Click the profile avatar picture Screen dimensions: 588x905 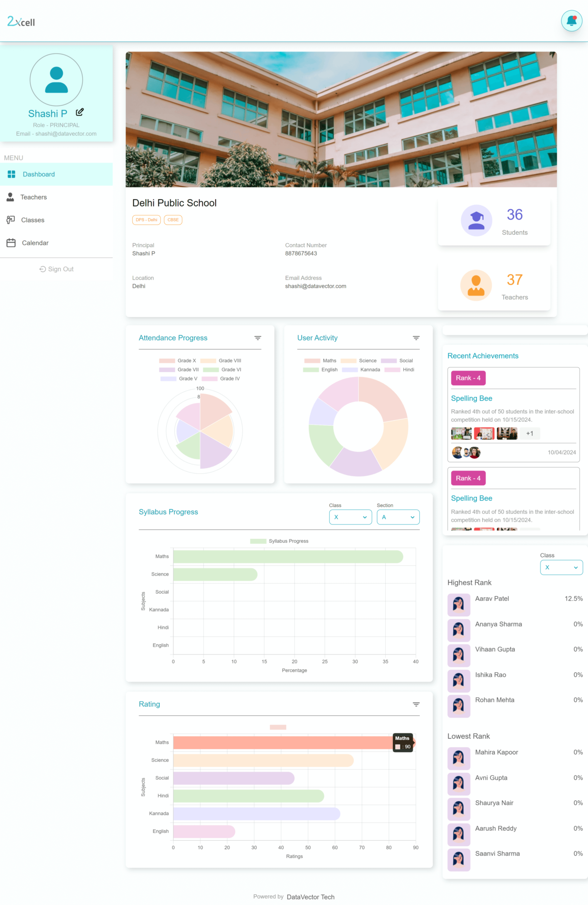click(56, 80)
